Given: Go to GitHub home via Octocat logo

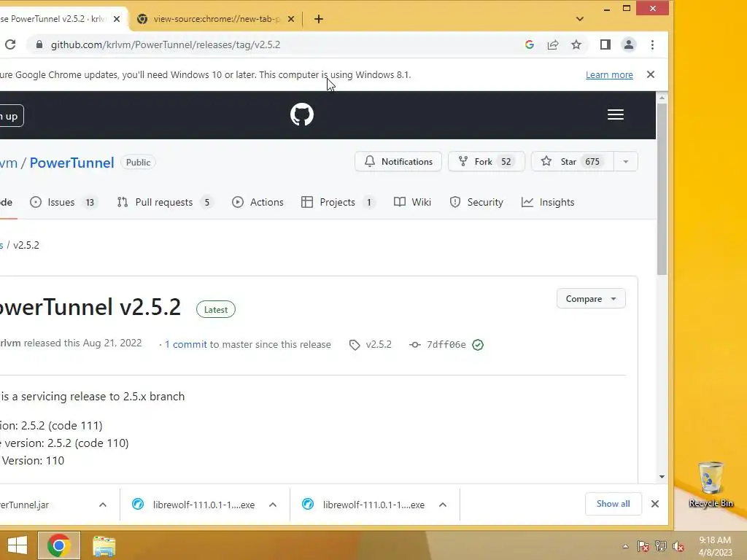Looking at the screenshot, I should (302, 114).
